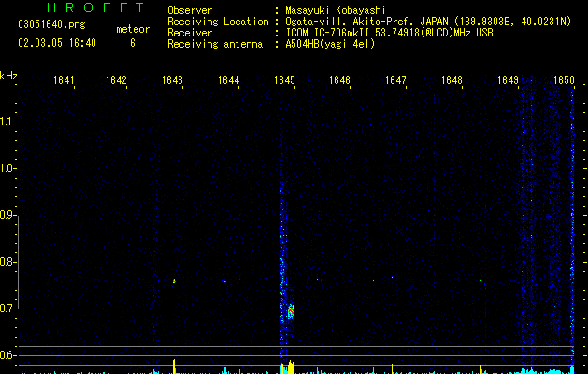The height and width of the screenshot is (374, 588).
Task: Click the 1647 time marker
Action: (x=395, y=80)
